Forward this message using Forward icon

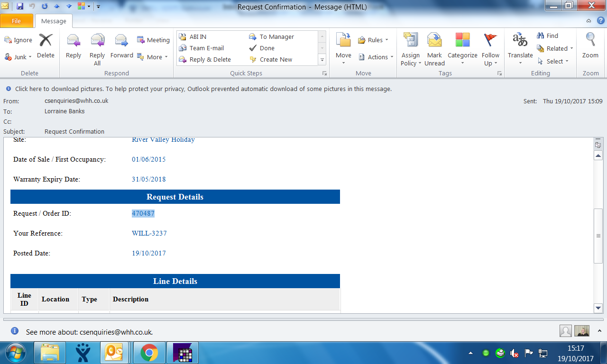click(x=122, y=46)
